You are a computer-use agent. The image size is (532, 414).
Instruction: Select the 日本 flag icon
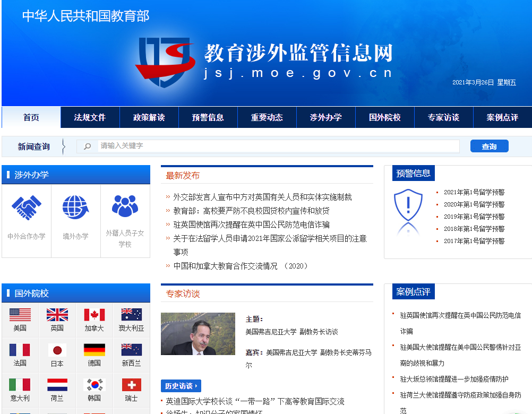click(x=57, y=350)
